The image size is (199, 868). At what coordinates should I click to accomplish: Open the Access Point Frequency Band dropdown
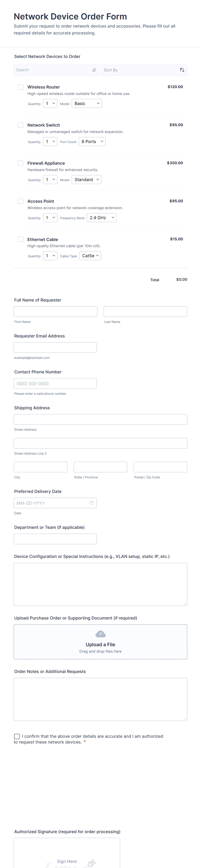[x=101, y=218]
